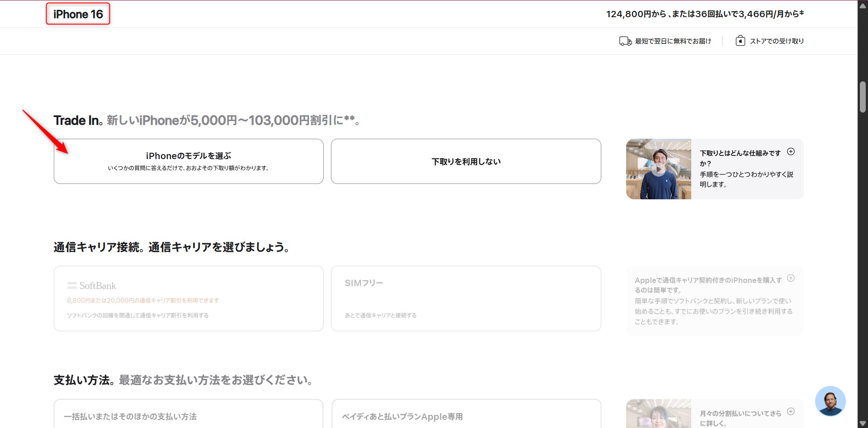The image size is (868, 428).
Task: Click 'あとで通信キャリアと接続する' text
Action: pyautogui.click(x=381, y=315)
